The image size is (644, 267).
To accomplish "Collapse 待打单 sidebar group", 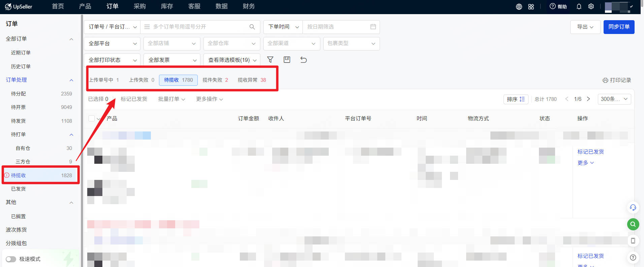I will [x=71, y=135].
